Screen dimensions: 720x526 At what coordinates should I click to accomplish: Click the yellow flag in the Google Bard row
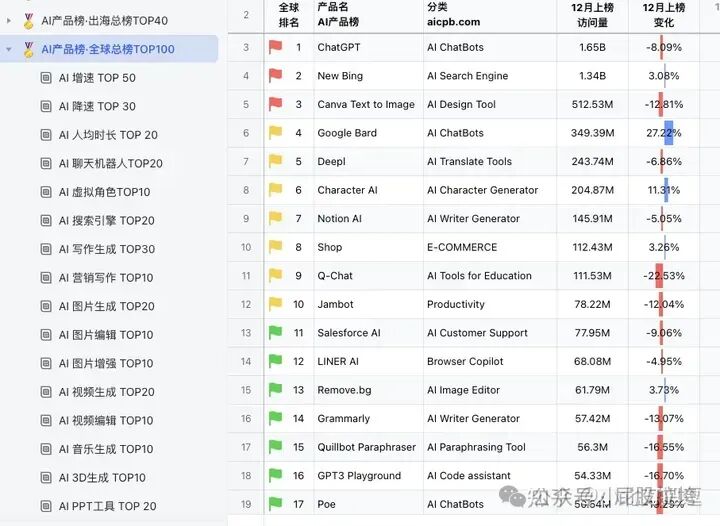click(x=276, y=133)
